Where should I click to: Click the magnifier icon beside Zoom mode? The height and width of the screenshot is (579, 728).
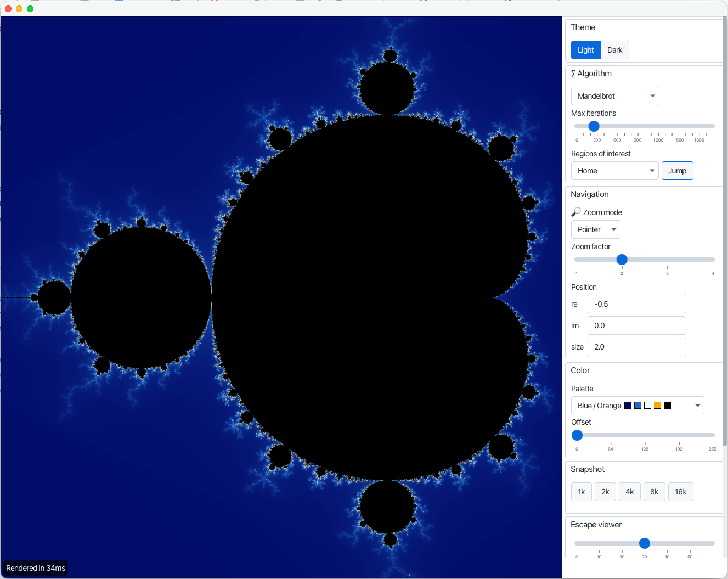(576, 212)
